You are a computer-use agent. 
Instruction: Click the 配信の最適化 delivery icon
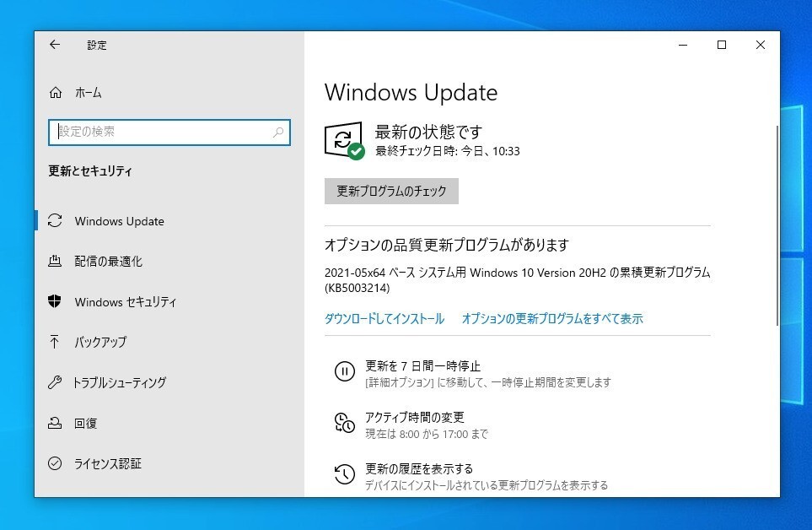point(55,261)
